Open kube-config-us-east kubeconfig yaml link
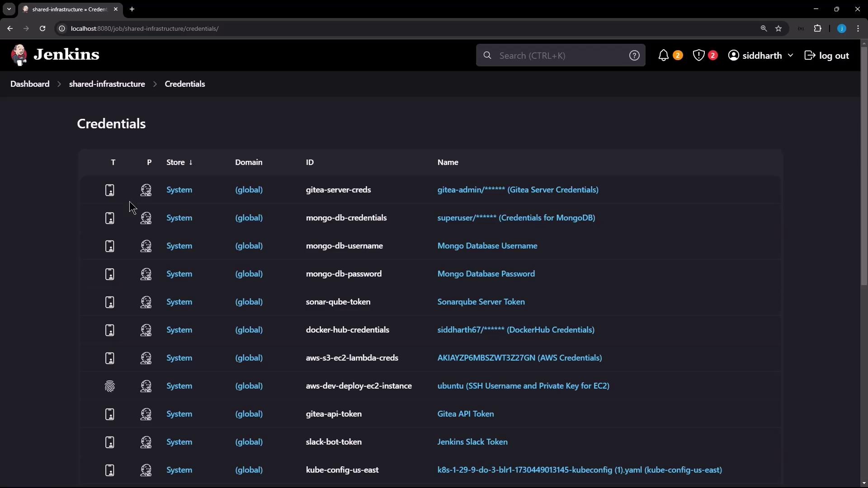 tap(580, 470)
